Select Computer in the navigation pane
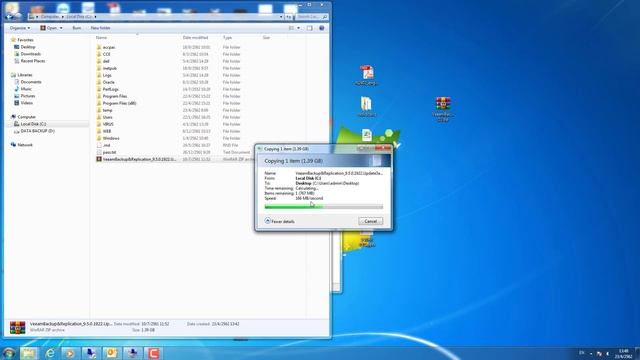 click(27, 117)
